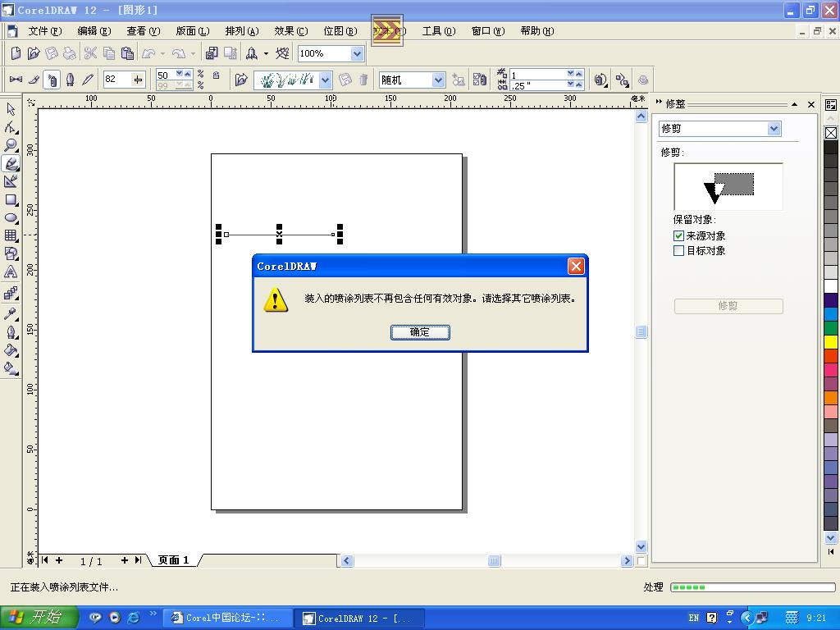840x630 pixels.
Task: Open the 工具 menu
Action: 439,31
